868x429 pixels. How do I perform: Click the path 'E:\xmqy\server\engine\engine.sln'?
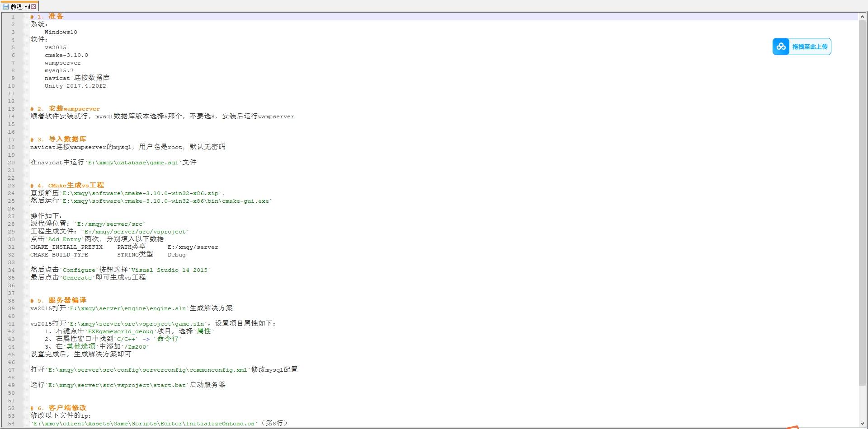pos(127,308)
